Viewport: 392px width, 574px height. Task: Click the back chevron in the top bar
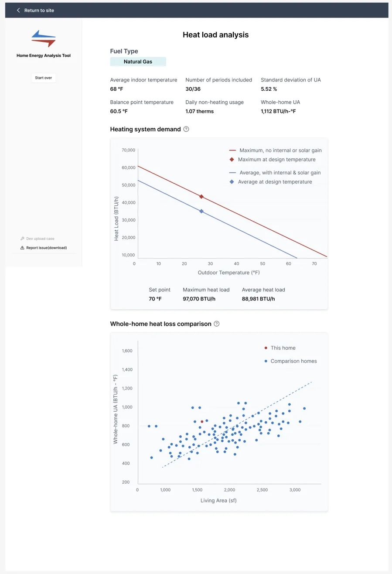click(17, 10)
